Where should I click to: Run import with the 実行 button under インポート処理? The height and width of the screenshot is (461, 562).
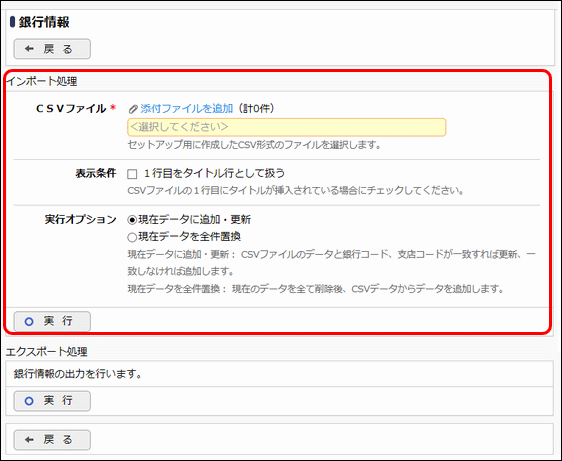(x=52, y=321)
